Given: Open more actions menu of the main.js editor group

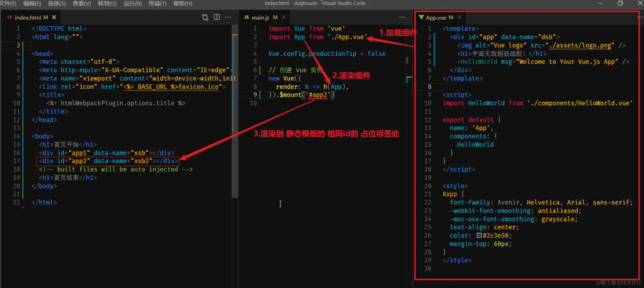Looking at the screenshot, I should (x=402, y=17).
